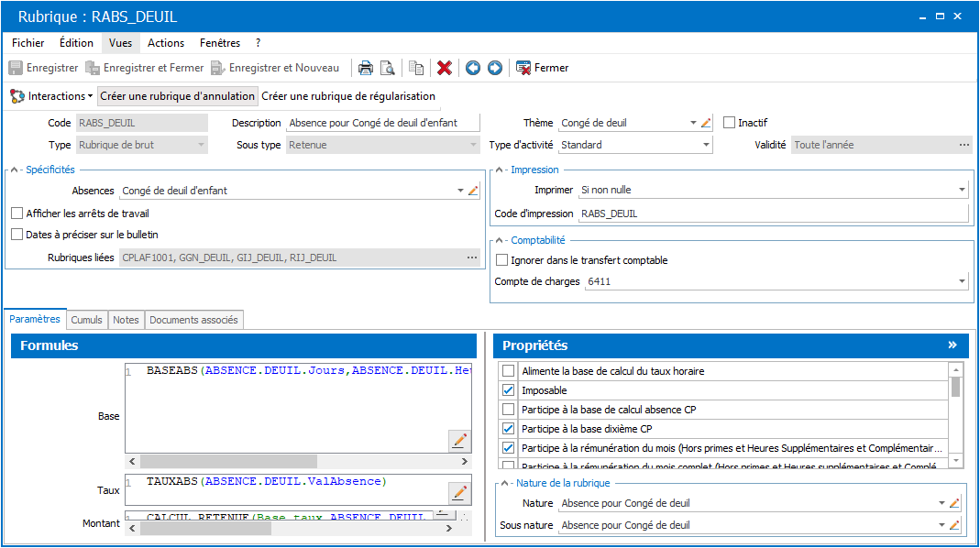Screen dimensions: 980x548
Task: Open Rubriques liées ellipsis button
Action: [472, 258]
